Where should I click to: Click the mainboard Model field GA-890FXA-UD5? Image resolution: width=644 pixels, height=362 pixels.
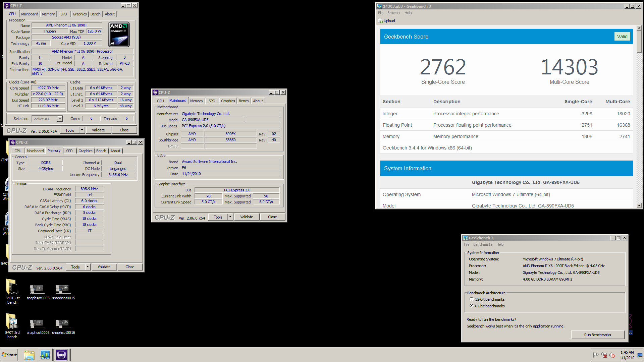(212, 120)
